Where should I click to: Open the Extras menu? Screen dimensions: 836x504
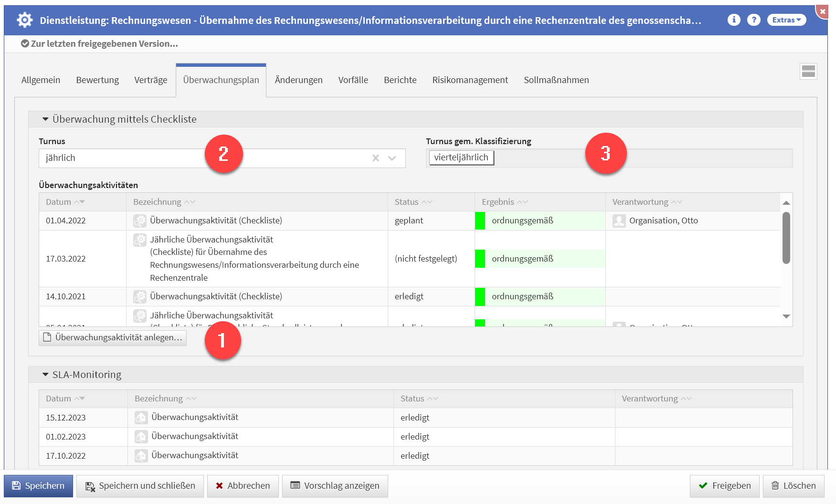786,20
